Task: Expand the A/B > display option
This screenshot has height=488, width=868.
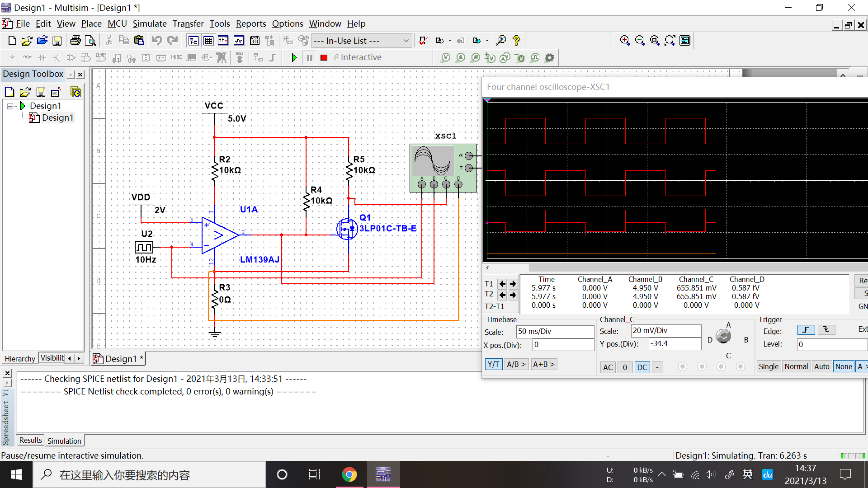Action: pyautogui.click(x=516, y=364)
